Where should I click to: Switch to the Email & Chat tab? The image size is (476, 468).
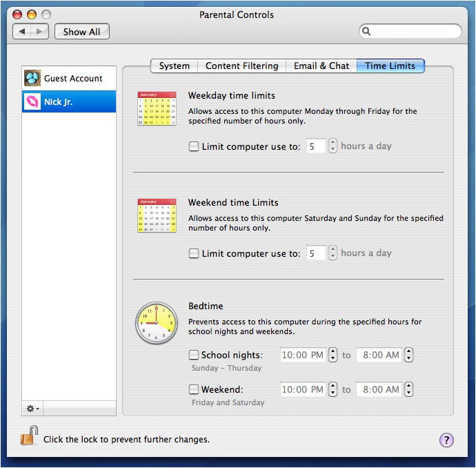click(x=321, y=66)
